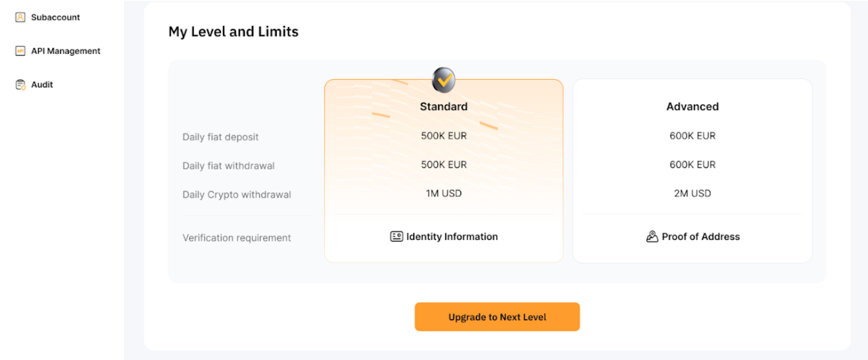Click the Advanced 2M USD crypto limit
Viewport: 868px width, 360px height.
692,193
